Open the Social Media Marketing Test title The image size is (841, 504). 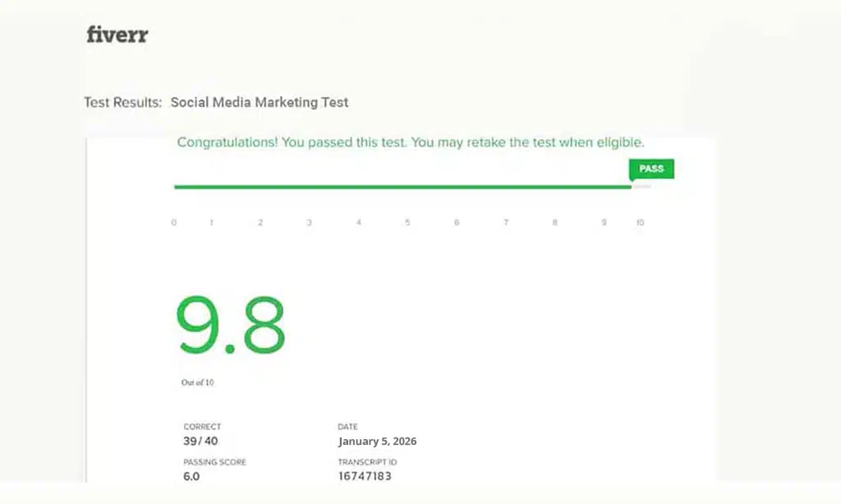(x=260, y=102)
